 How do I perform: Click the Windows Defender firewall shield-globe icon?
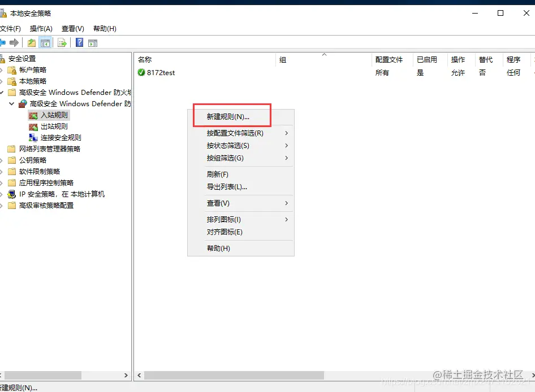click(x=23, y=103)
